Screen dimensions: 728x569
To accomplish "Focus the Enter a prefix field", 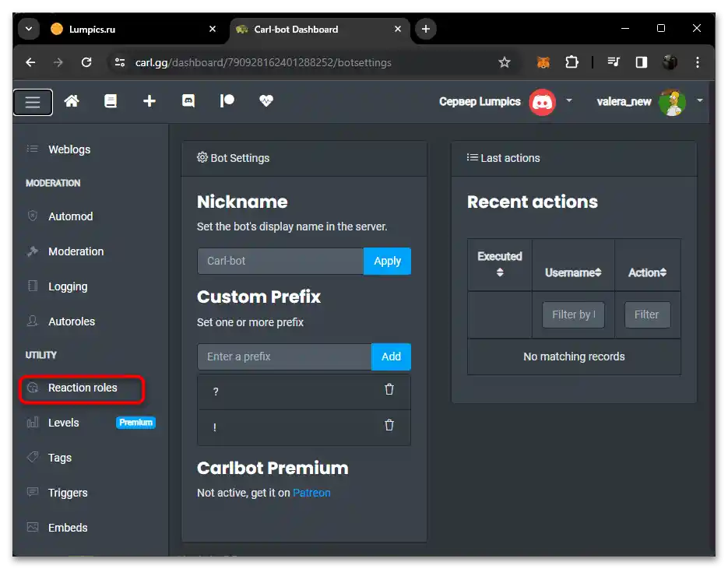I will click(x=285, y=357).
